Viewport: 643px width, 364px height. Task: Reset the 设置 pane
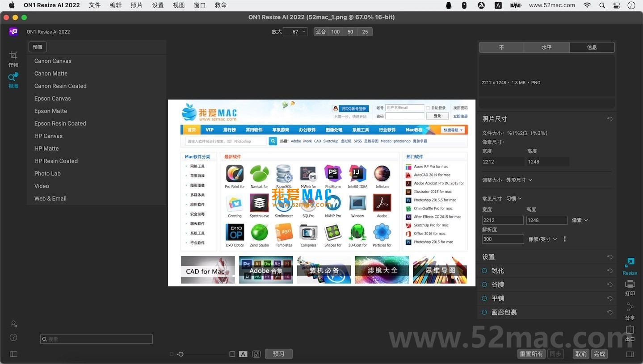[x=609, y=257]
